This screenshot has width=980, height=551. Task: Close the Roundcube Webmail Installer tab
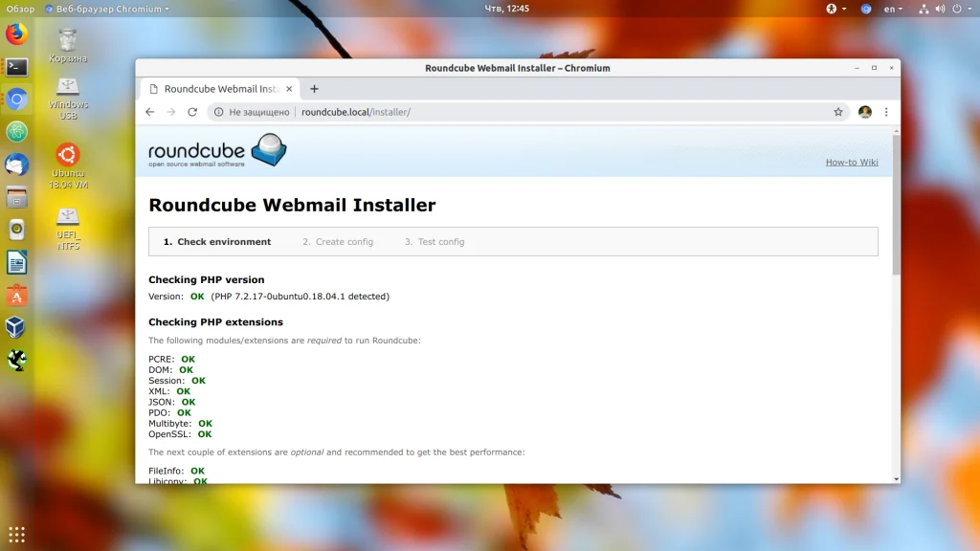pyautogui.click(x=289, y=89)
